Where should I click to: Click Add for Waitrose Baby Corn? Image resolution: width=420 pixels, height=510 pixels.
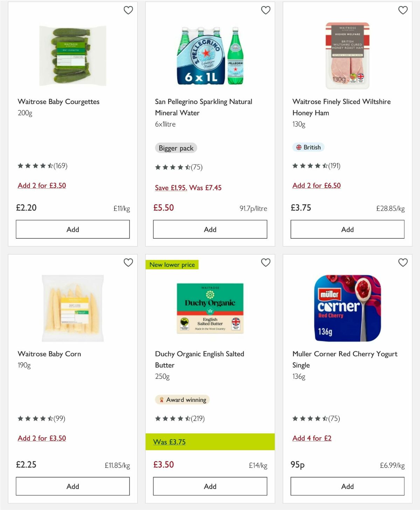click(x=72, y=486)
